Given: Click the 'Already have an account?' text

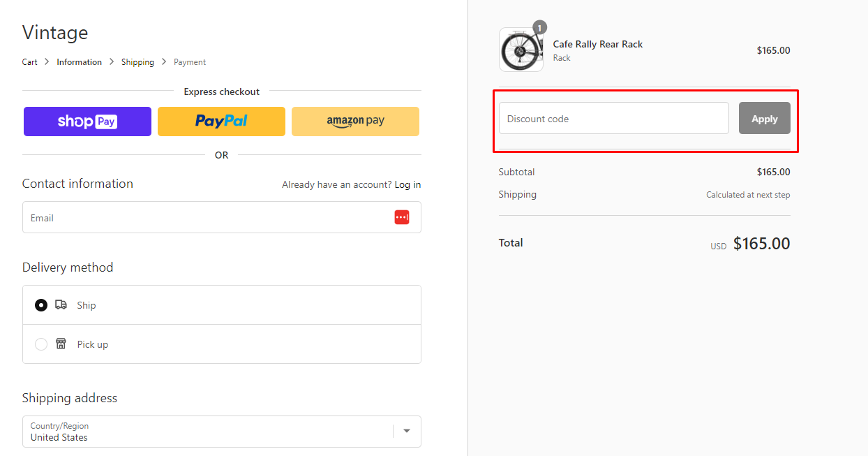Looking at the screenshot, I should pos(336,185).
